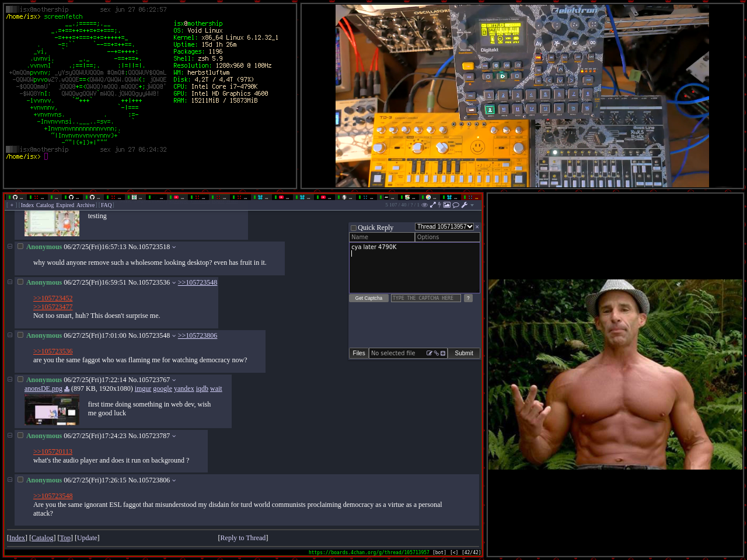Hide post No.105723806 with its minus icon
Viewport: 747px width, 560px height.
pyautogui.click(x=9, y=480)
